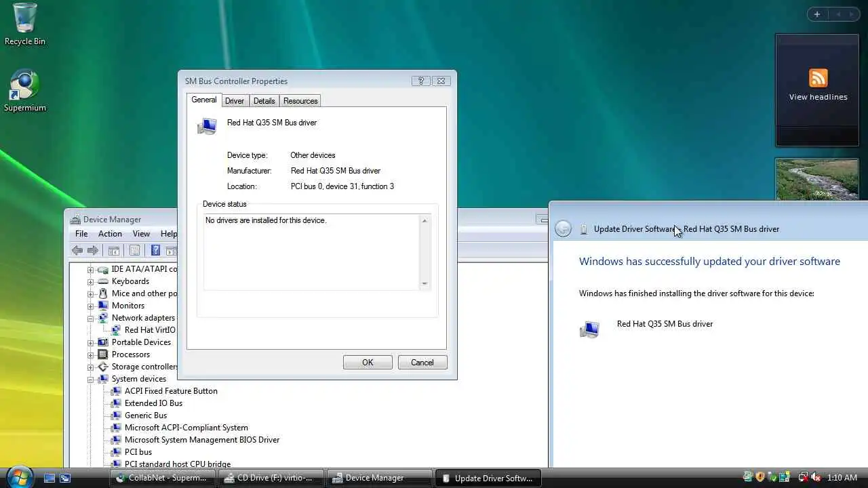Select ACPI Fixed Feature Button device

pyautogui.click(x=171, y=391)
